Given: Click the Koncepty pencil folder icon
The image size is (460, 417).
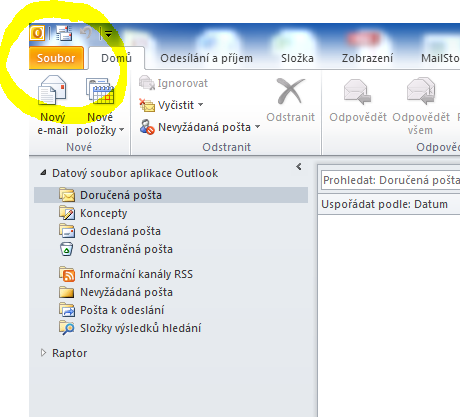Looking at the screenshot, I should click(67, 213).
